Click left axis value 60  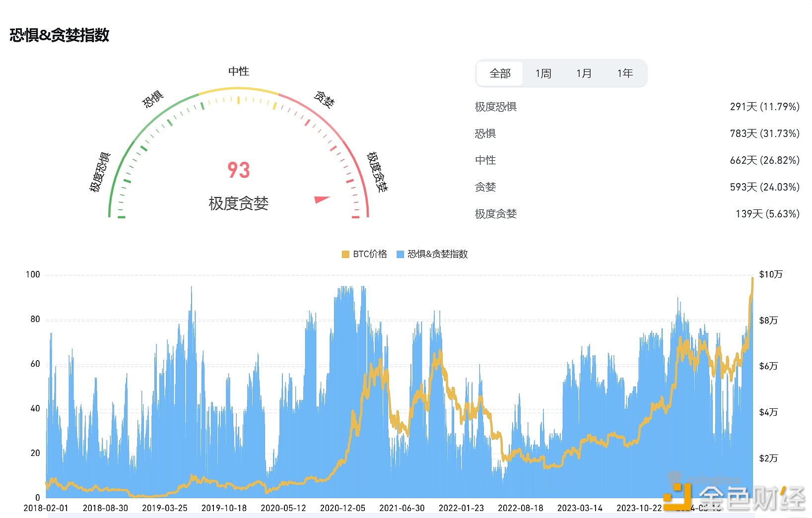[35, 364]
